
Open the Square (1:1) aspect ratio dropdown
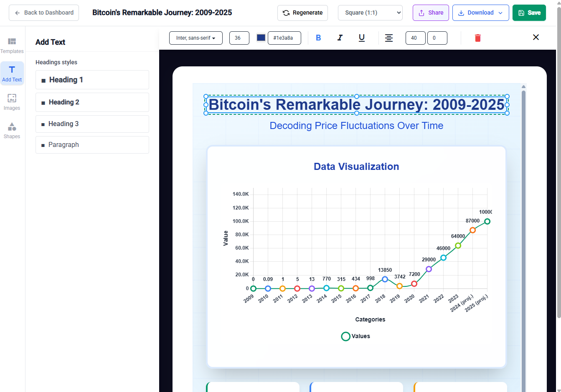coord(370,13)
